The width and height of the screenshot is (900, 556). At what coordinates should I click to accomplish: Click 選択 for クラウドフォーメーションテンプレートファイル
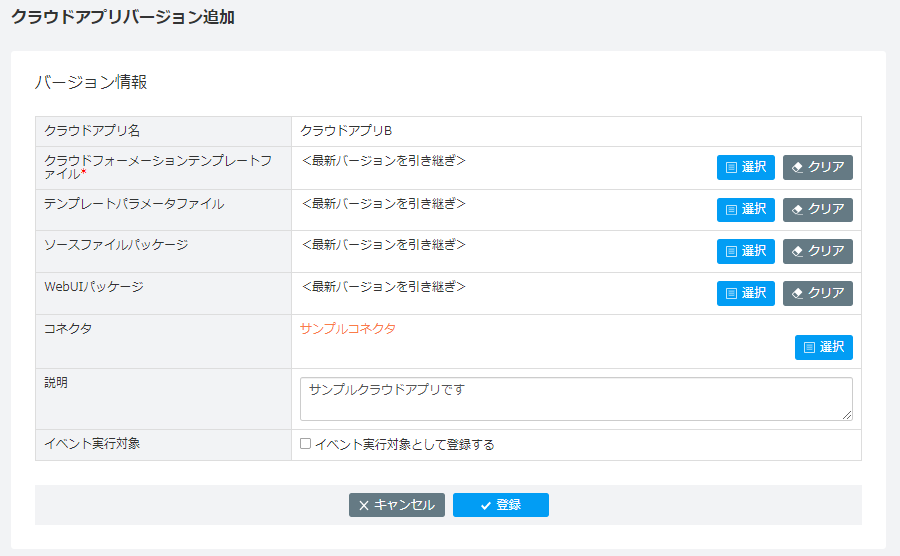click(746, 167)
